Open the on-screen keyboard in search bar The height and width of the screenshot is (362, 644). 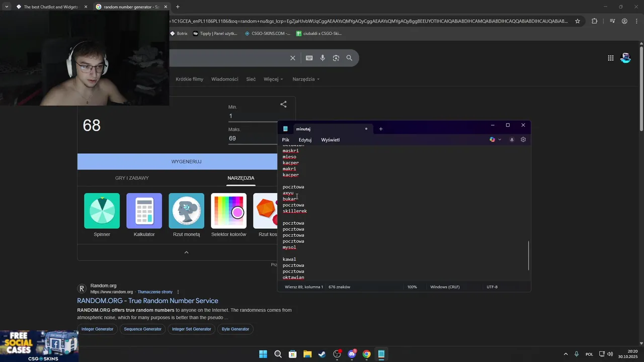309,58
